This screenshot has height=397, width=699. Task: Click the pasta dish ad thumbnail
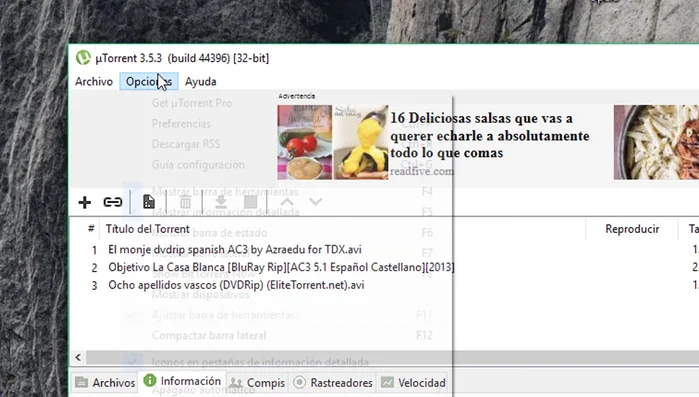tap(656, 142)
